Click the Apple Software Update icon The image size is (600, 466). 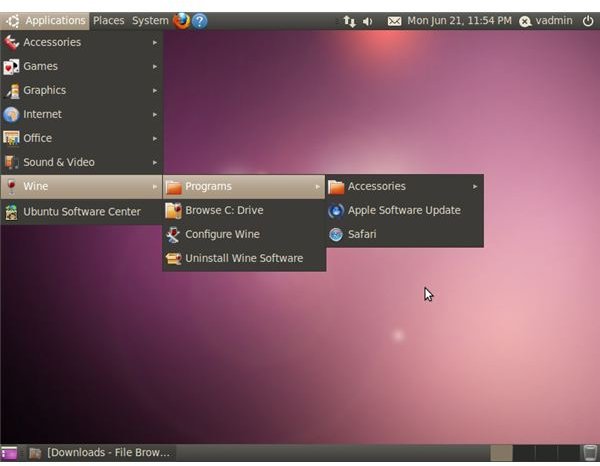[x=336, y=211]
